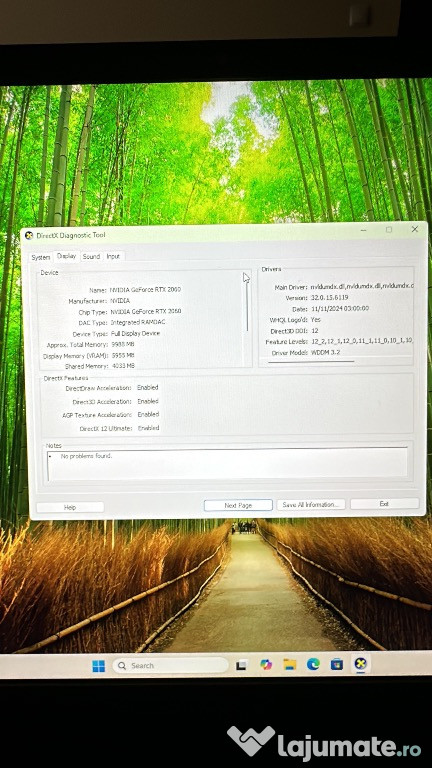Select the Display tab

tap(66, 256)
